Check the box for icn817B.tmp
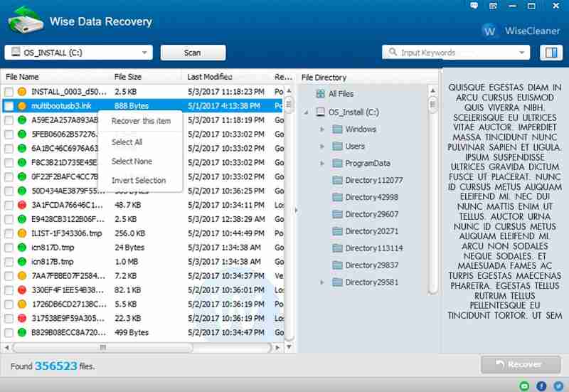569x392 pixels. [x=9, y=262]
